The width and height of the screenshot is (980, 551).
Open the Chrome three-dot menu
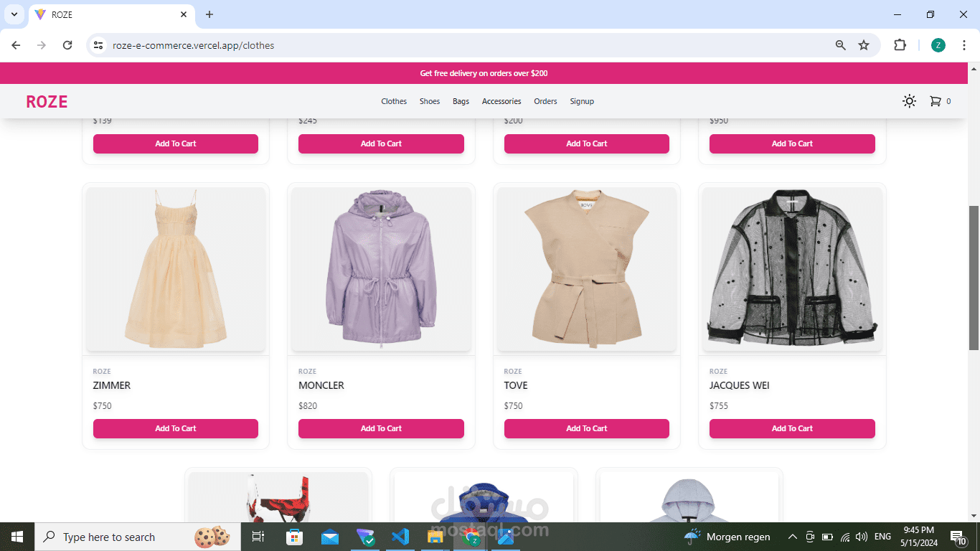point(965,45)
